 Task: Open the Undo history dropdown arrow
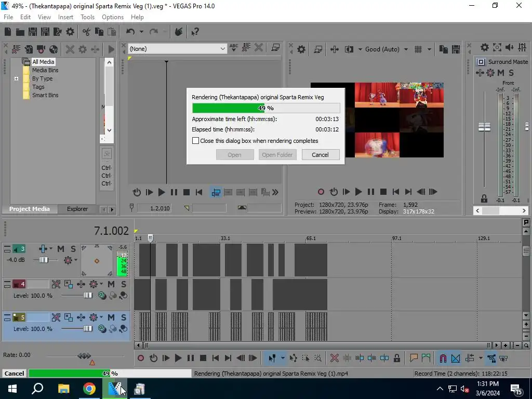(x=141, y=32)
